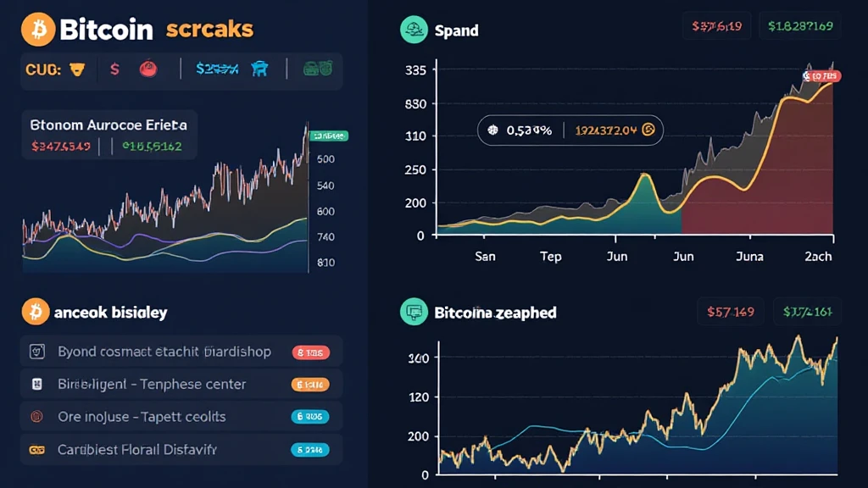
Task: Click the orange coin icon in the chart tooltip
Action: click(x=648, y=130)
